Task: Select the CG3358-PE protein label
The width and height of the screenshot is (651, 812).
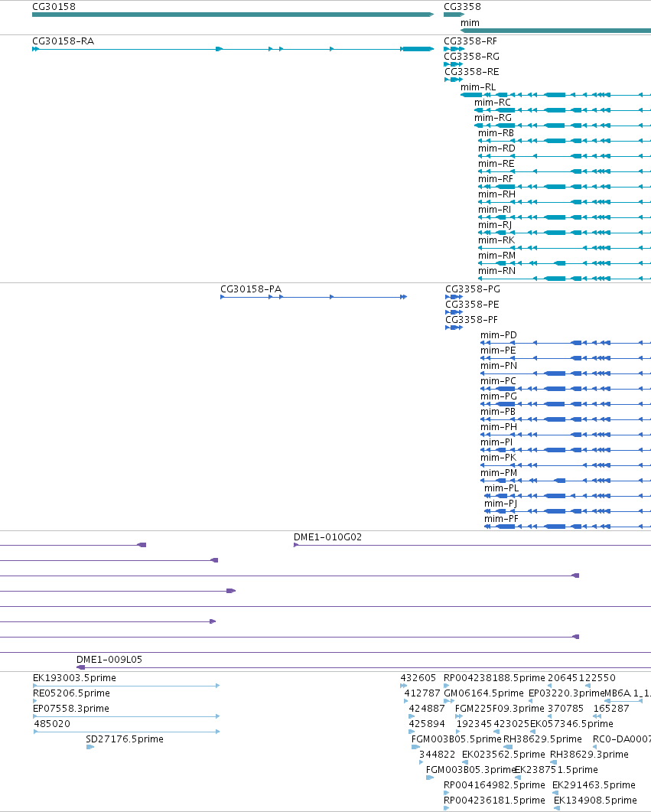Action: 472,305
